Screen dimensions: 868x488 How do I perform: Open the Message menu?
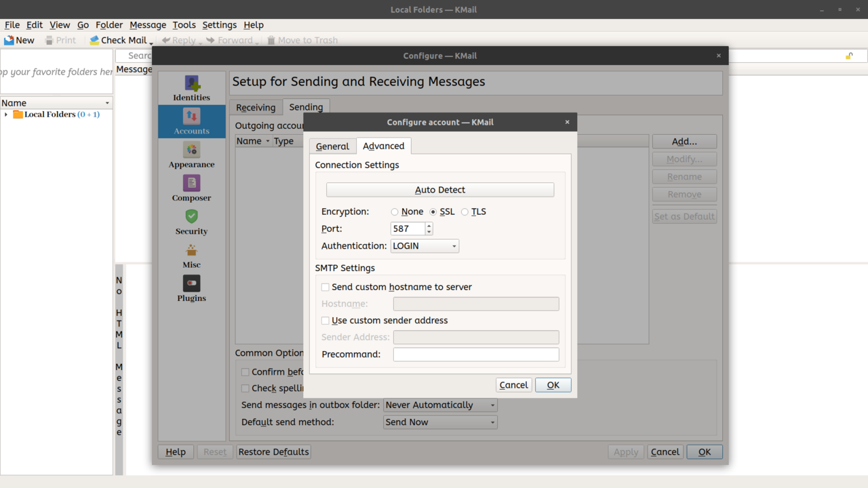[x=148, y=25]
